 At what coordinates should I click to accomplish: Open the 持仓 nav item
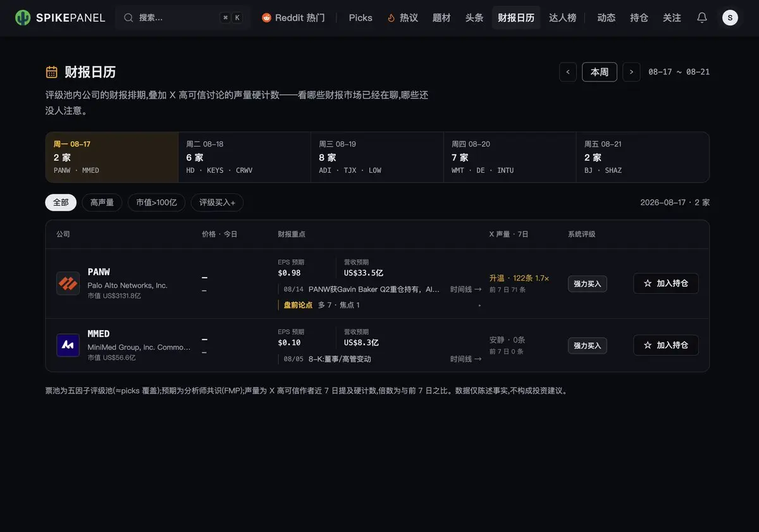[639, 18]
